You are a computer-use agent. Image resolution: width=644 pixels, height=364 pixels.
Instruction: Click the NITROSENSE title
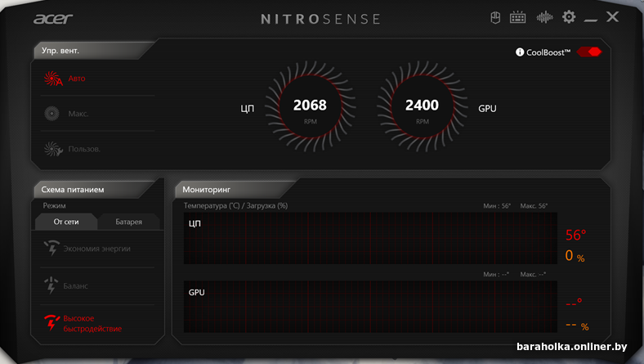coord(320,19)
